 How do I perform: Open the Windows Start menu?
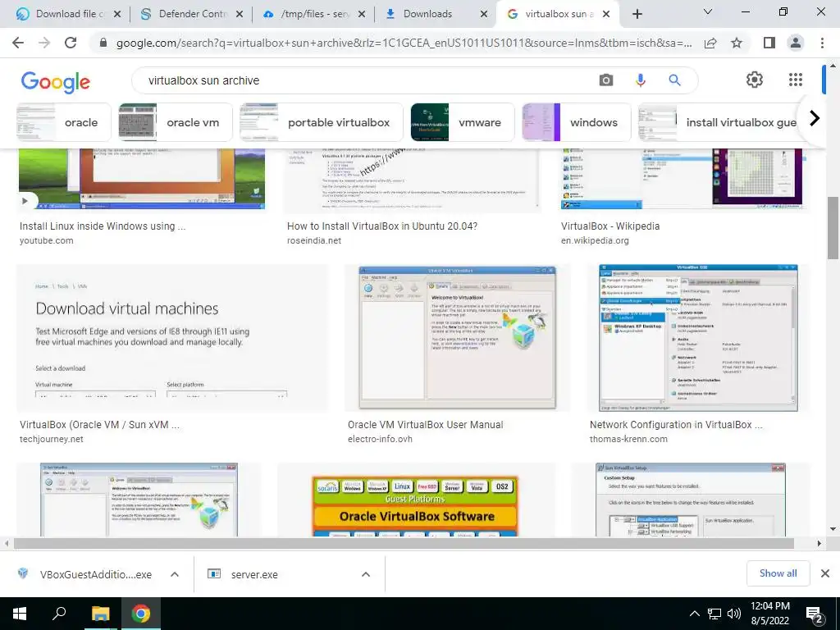pos(20,614)
